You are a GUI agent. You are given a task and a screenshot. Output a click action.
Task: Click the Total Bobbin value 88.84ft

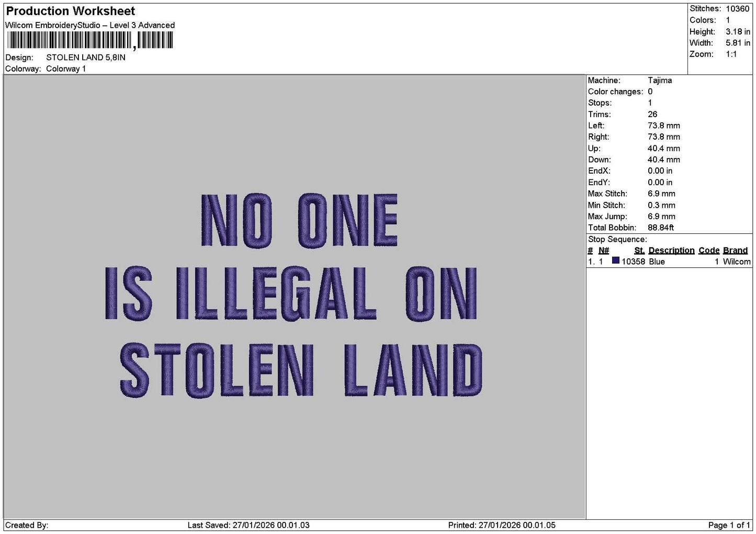tap(661, 228)
